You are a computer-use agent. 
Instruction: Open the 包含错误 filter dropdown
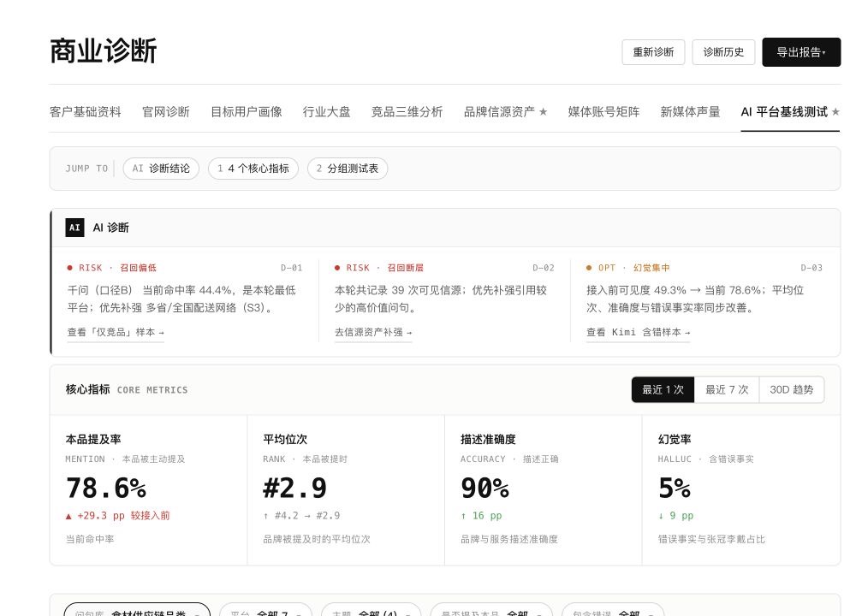(x=613, y=611)
